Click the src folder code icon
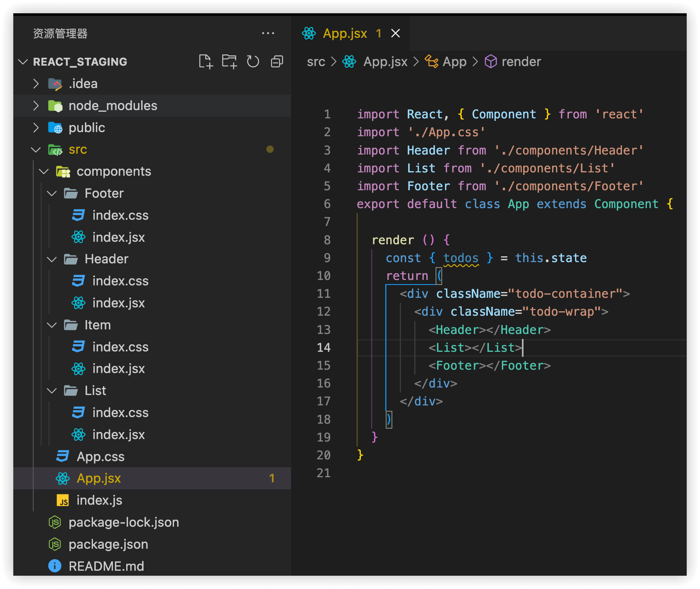This screenshot has height=589, width=700. [55, 150]
